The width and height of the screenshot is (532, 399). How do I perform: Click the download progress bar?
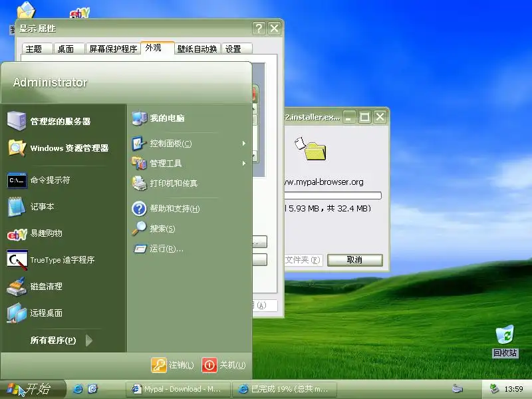(x=333, y=196)
